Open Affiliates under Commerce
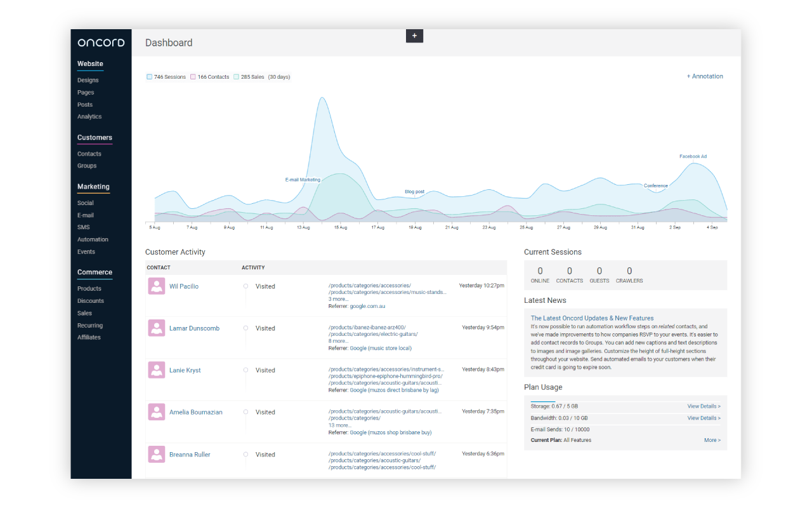Image resolution: width=812 pixels, height=508 pixels. [89, 338]
